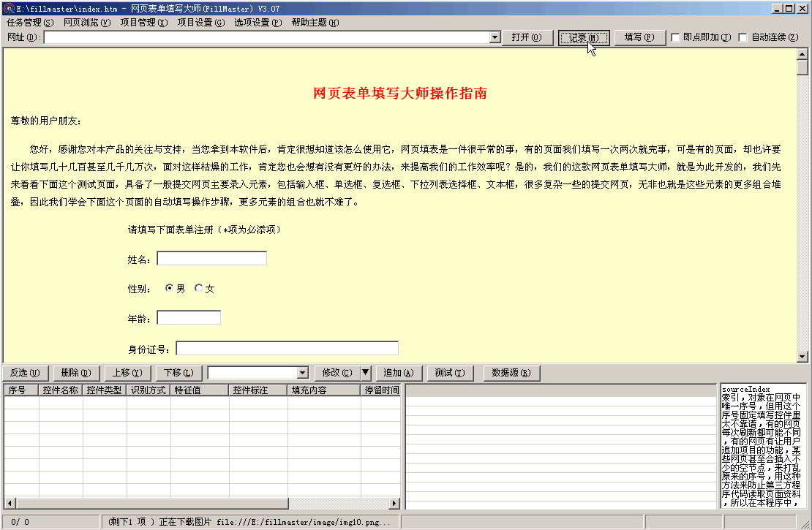812x530 pixels.
Task: Click the 下移(L) button
Action: pos(178,373)
